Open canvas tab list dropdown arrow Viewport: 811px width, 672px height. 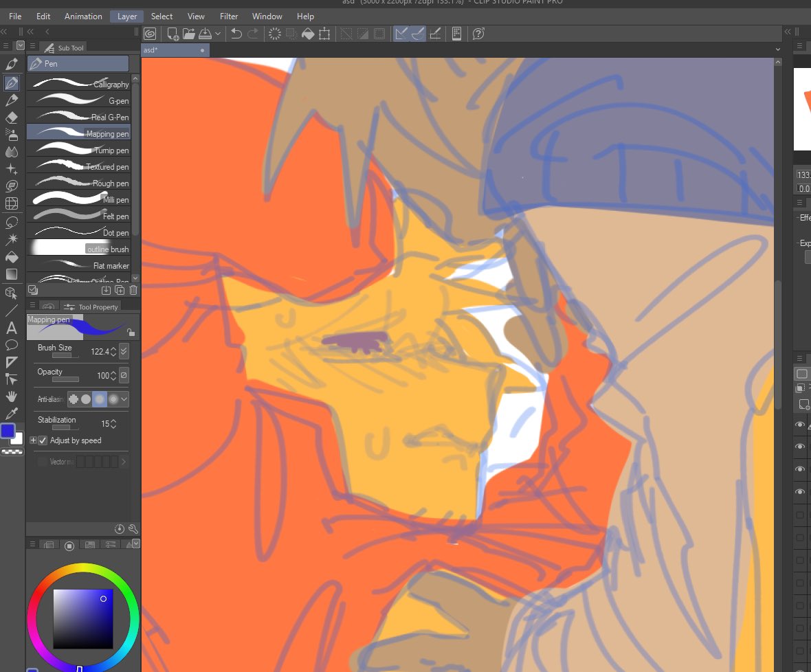click(x=778, y=49)
